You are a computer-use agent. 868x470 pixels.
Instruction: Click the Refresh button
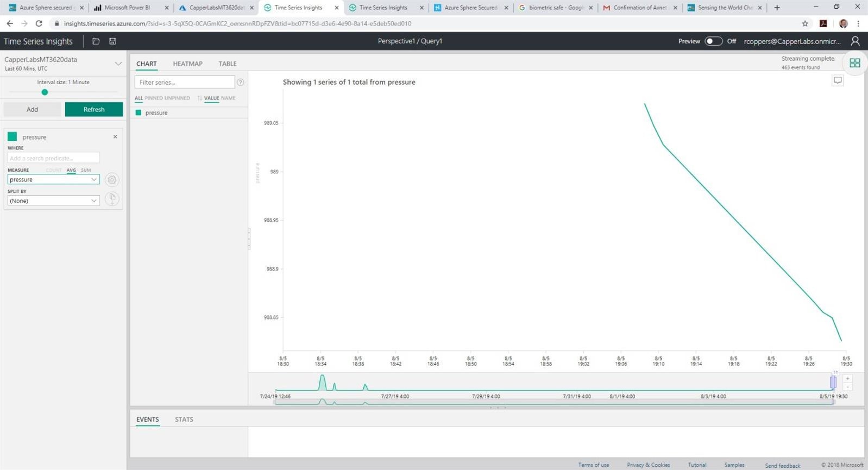click(94, 110)
